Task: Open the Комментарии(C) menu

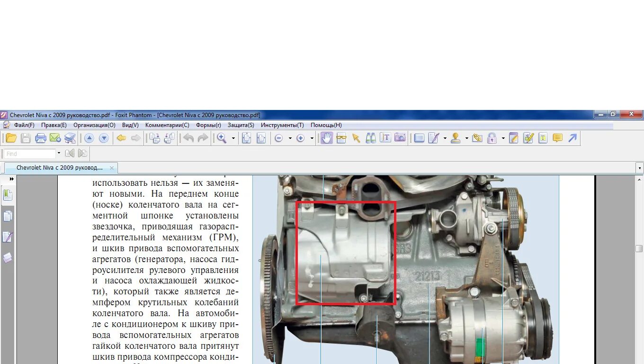Action: click(167, 125)
